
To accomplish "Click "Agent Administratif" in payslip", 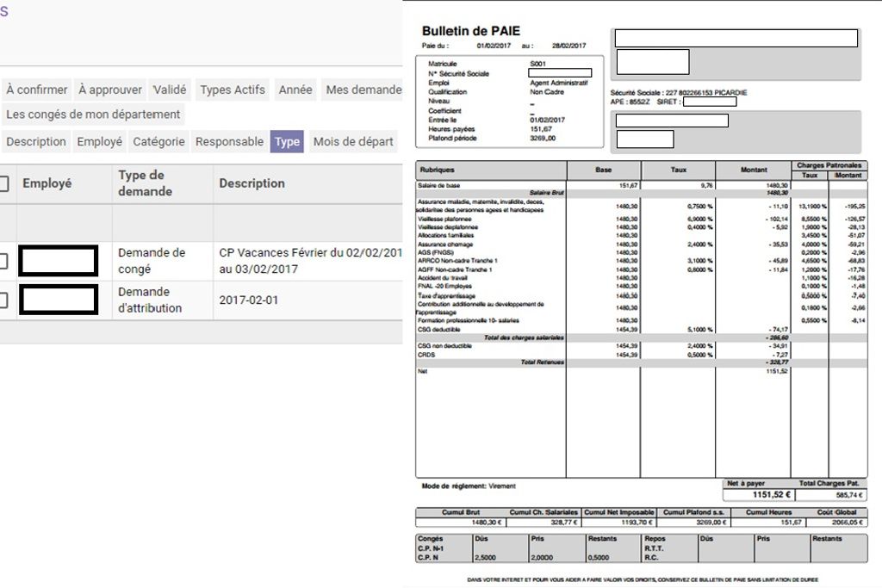I will 558,83.
